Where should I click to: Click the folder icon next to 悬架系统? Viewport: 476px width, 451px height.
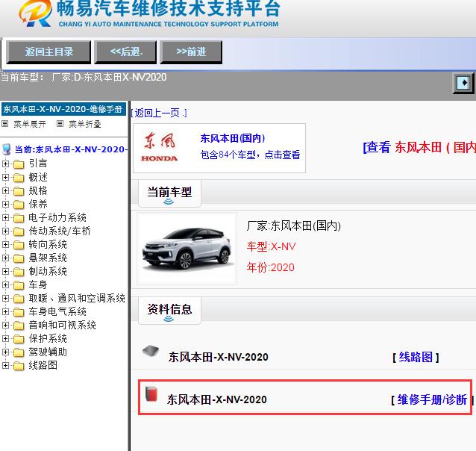pyautogui.click(x=19, y=258)
